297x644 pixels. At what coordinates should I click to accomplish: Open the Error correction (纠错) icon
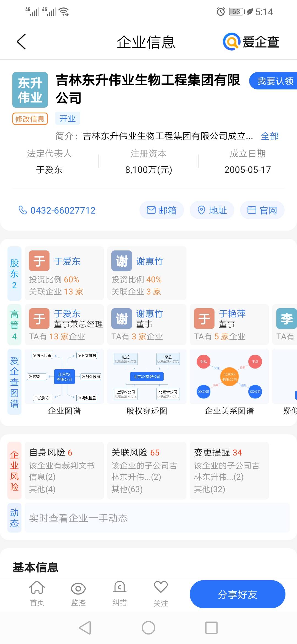(x=120, y=588)
